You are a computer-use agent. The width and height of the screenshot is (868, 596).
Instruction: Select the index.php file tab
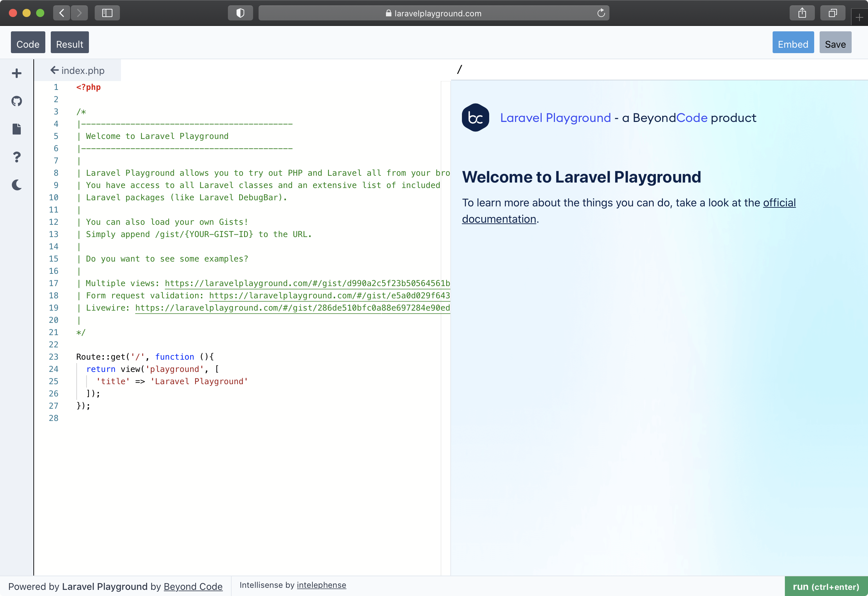pyautogui.click(x=78, y=70)
